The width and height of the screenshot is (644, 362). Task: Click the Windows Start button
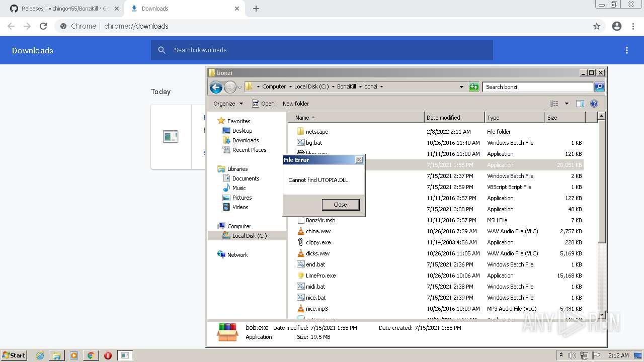click(14, 355)
